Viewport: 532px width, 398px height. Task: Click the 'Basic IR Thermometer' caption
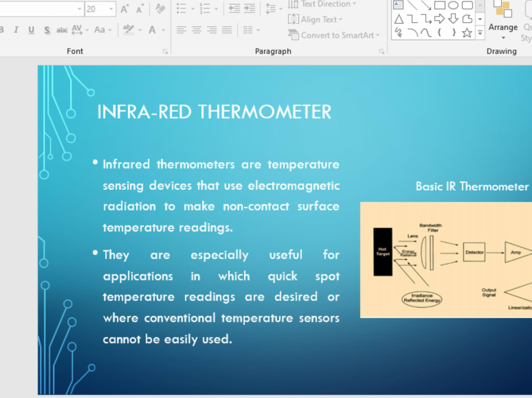pos(472,187)
